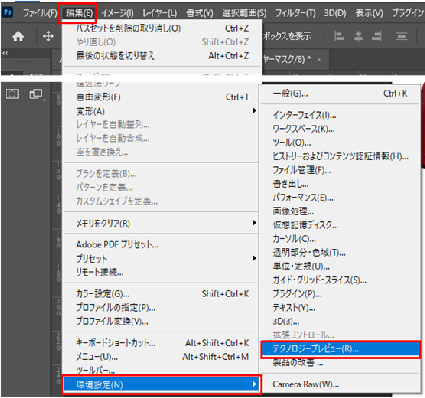Collapse the toolbar with double-arrow icon
This screenshot has height=398, width=425.
click(x=5, y=53)
